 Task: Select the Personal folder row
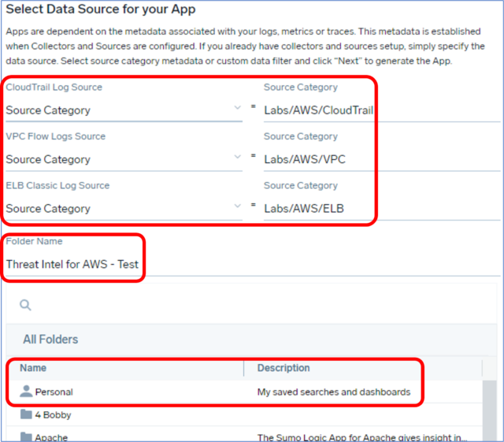point(244,392)
